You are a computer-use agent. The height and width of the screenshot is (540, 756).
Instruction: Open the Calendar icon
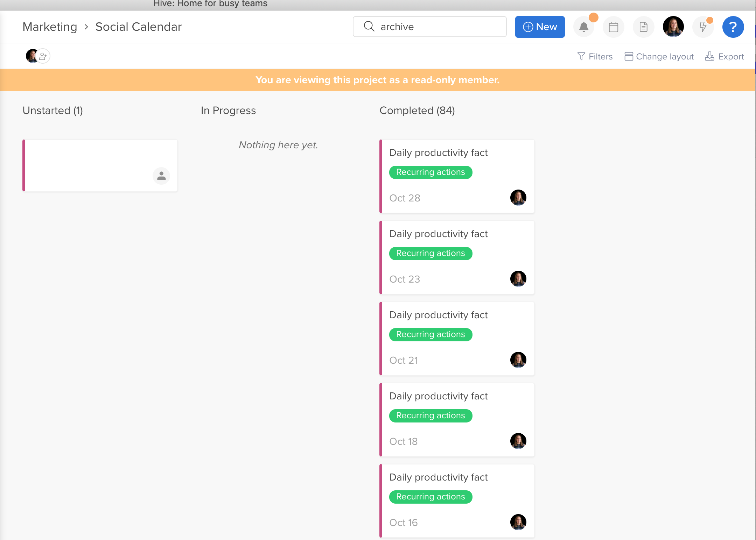coord(613,26)
